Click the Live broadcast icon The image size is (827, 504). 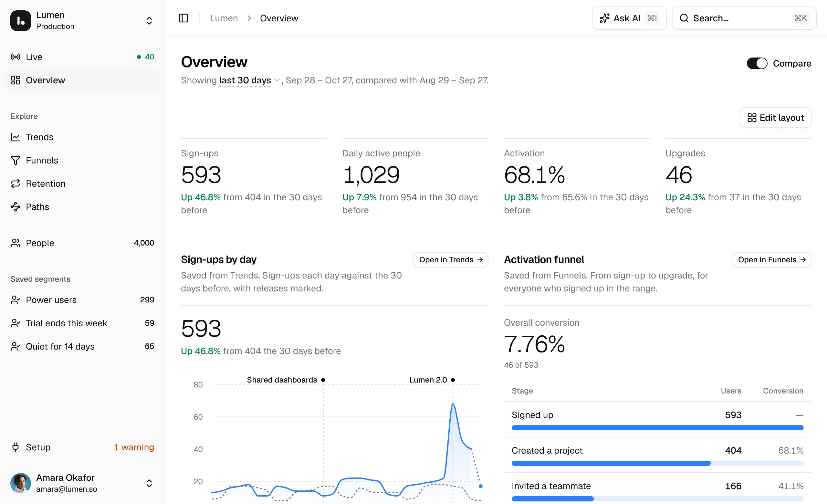point(16,57)
